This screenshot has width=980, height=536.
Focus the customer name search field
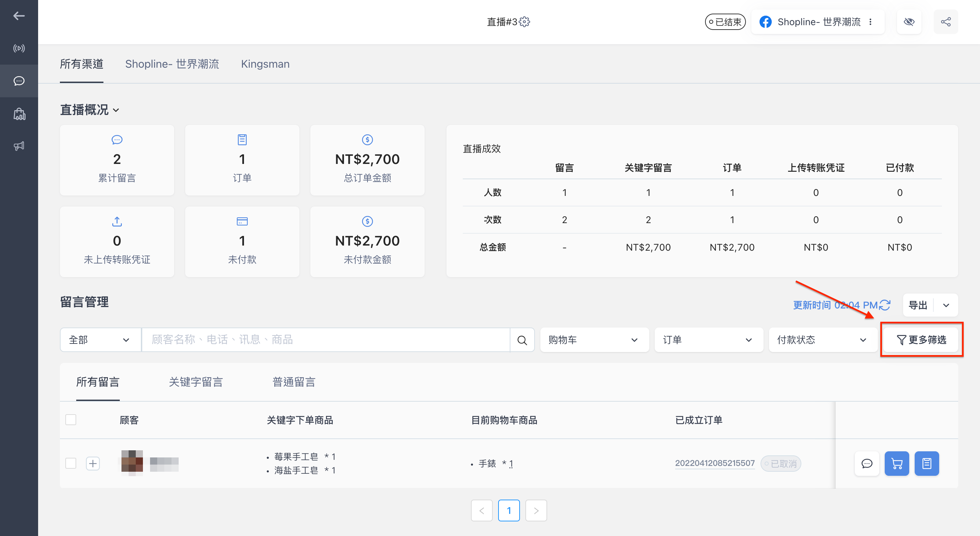tap(325, 340)
